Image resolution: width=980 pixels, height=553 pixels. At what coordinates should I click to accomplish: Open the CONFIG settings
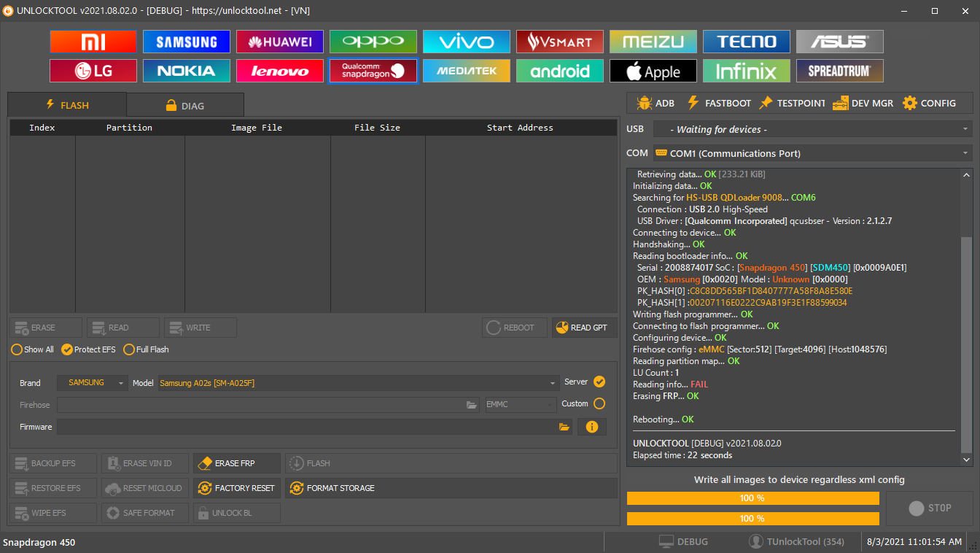929,103
